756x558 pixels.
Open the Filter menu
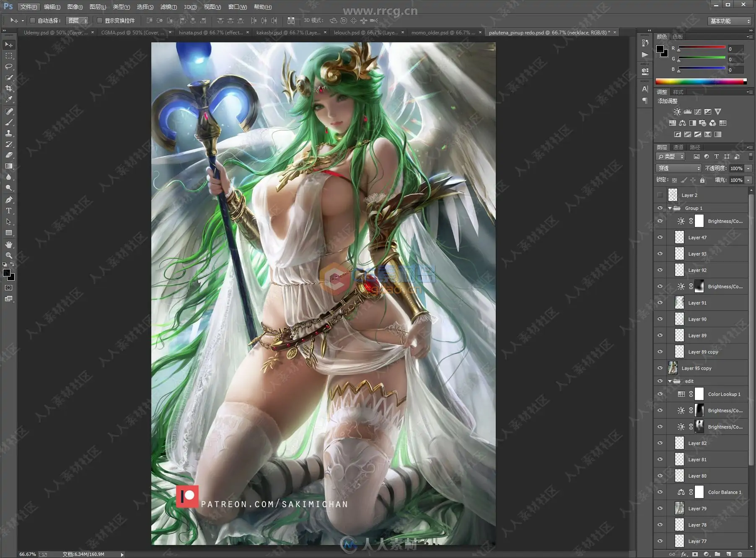click(x=168, y=7)
